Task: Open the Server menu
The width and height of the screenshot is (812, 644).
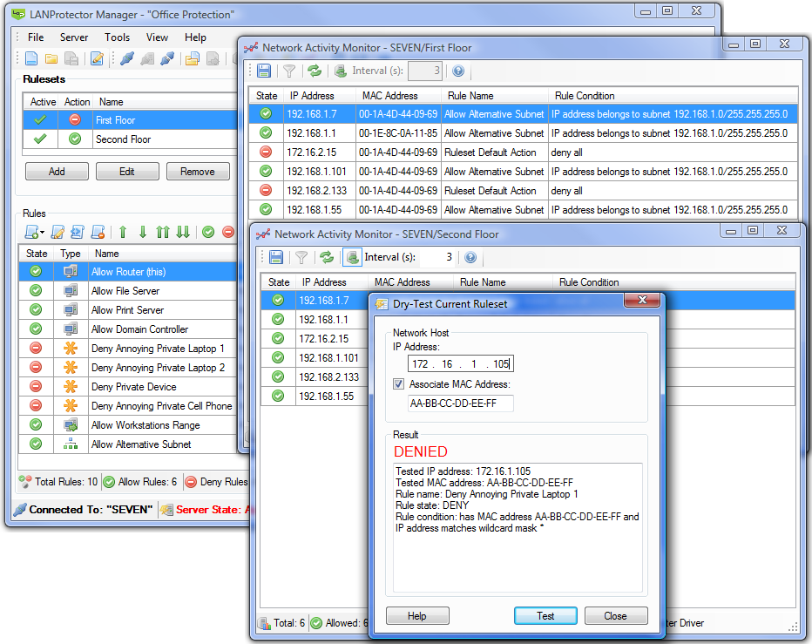Action: (x=74, y=37)
